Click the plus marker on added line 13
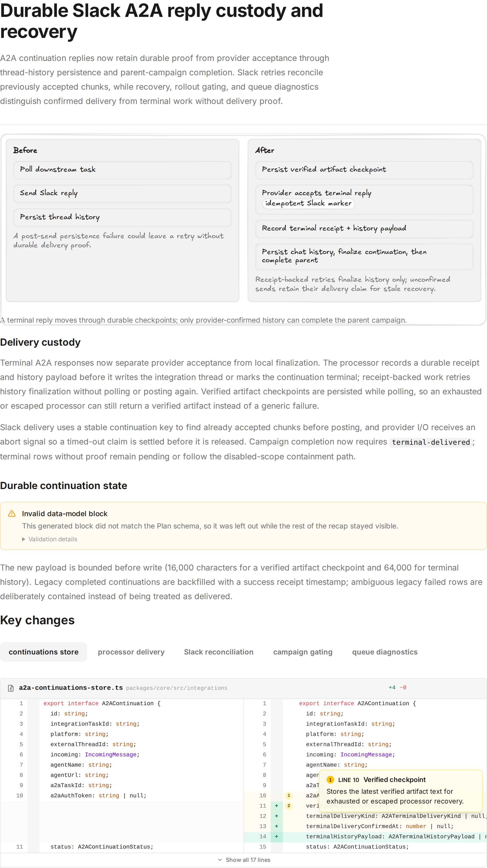The image size is (487, 868). point(277,826)
